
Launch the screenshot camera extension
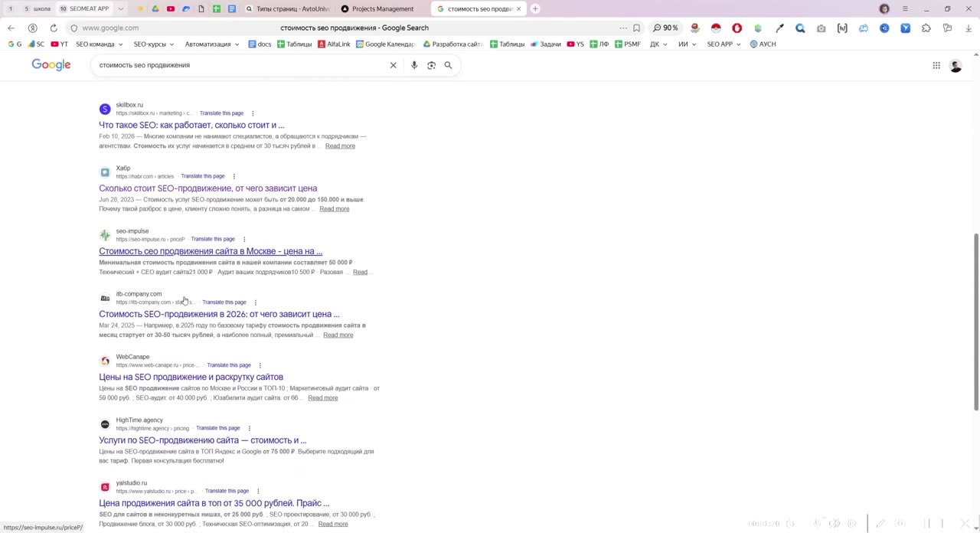[x=821, y=28]
